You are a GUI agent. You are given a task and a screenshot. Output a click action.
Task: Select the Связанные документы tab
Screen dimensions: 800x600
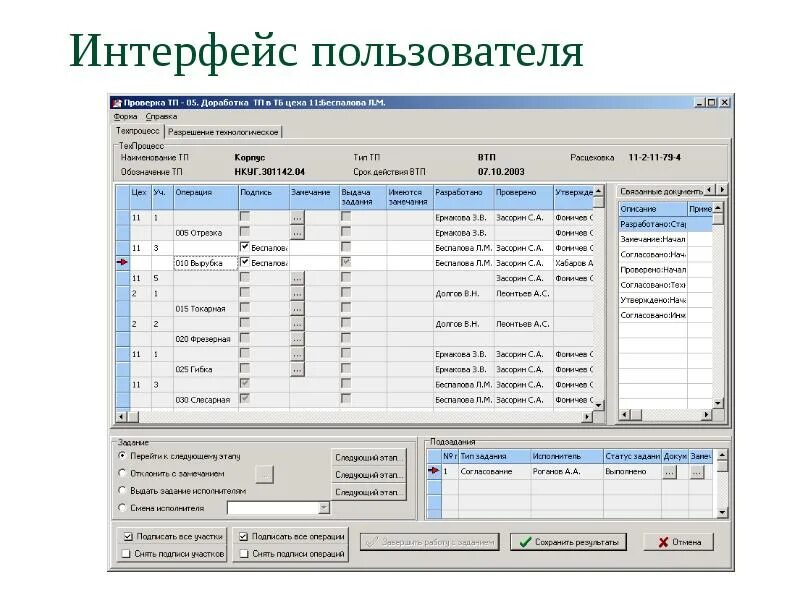click(x=661, y=192)
